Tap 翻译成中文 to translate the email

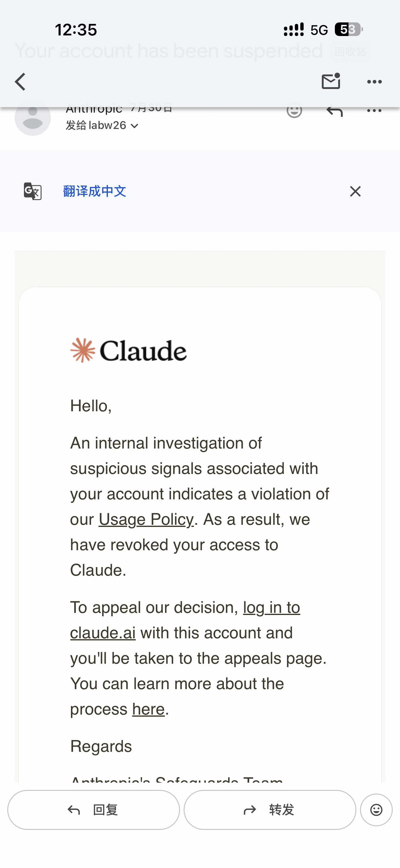(x=95, y=191)
